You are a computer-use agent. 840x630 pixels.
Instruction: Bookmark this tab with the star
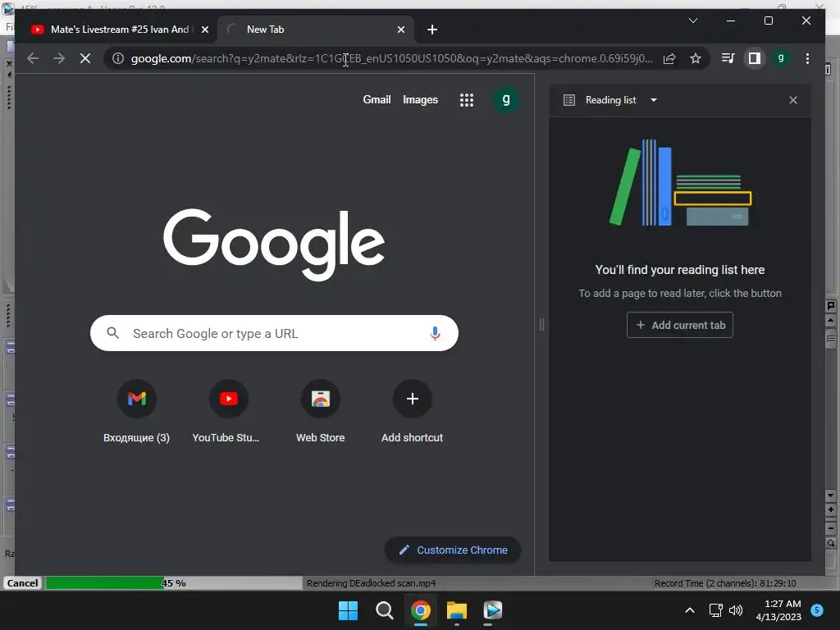coord(696,58)
